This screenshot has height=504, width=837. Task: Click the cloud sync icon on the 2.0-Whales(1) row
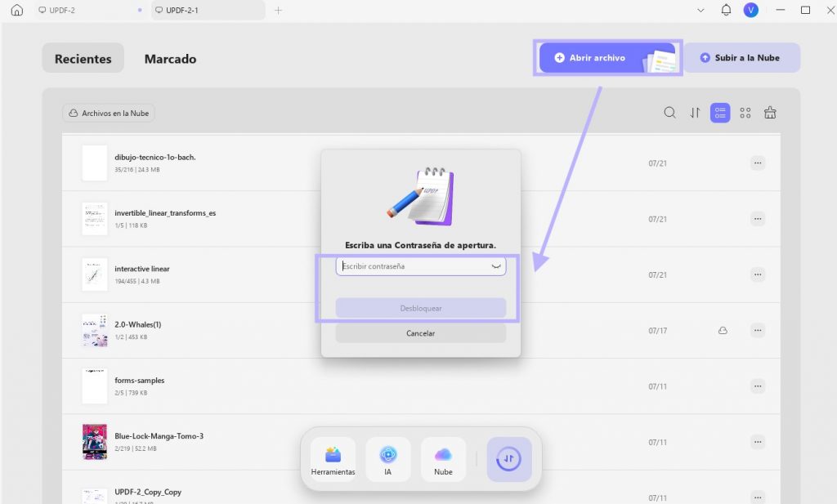(x=723, y=331)
